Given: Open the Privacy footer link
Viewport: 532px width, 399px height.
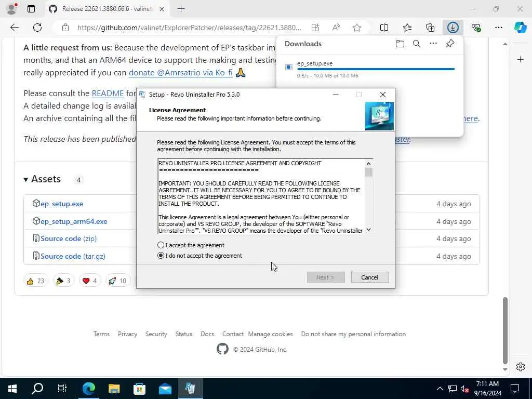Looking at the screenshot, I should pyautogui.click(x=128, y=334).
